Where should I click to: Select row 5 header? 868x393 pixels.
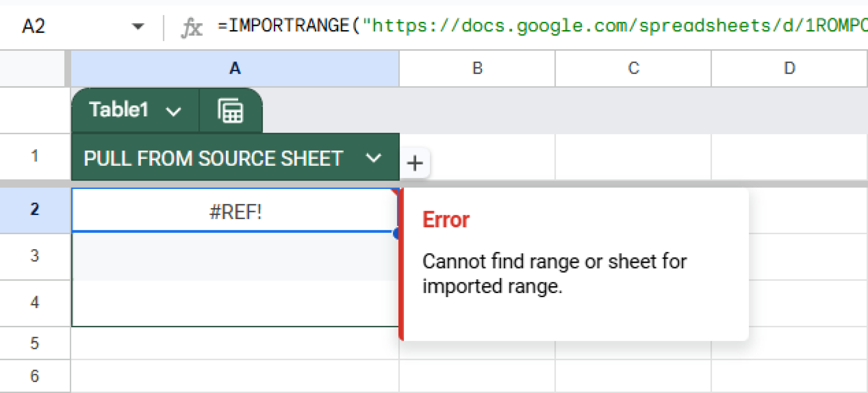(x=35, y=343)
